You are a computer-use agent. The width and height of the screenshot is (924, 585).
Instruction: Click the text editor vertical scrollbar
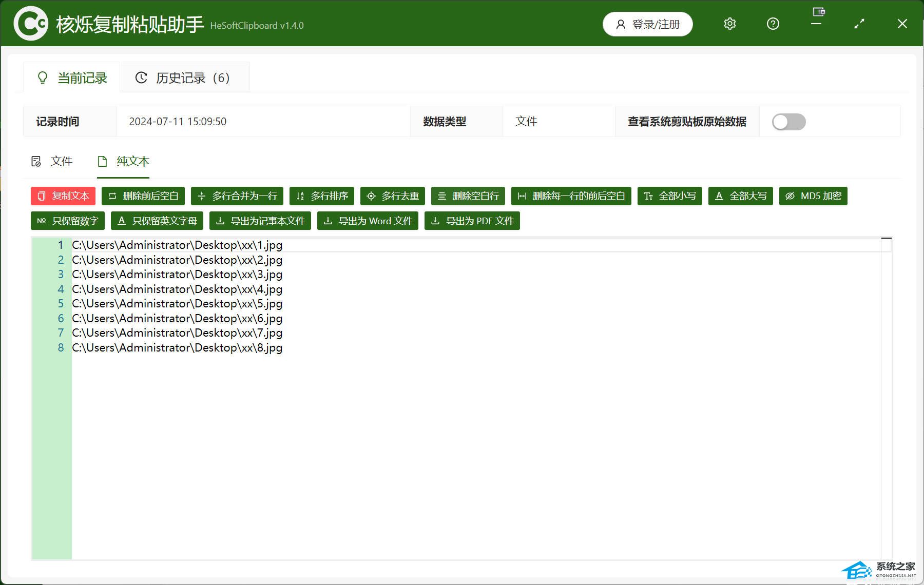click(x=887, y=398)
